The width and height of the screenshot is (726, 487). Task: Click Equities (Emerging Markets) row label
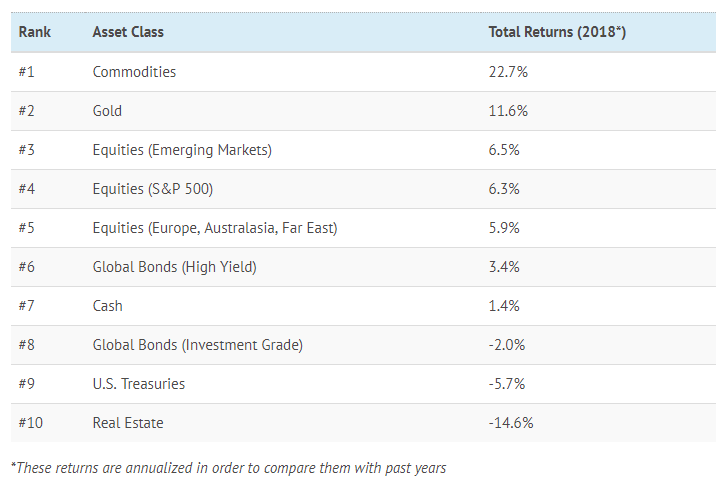point(182,150)
